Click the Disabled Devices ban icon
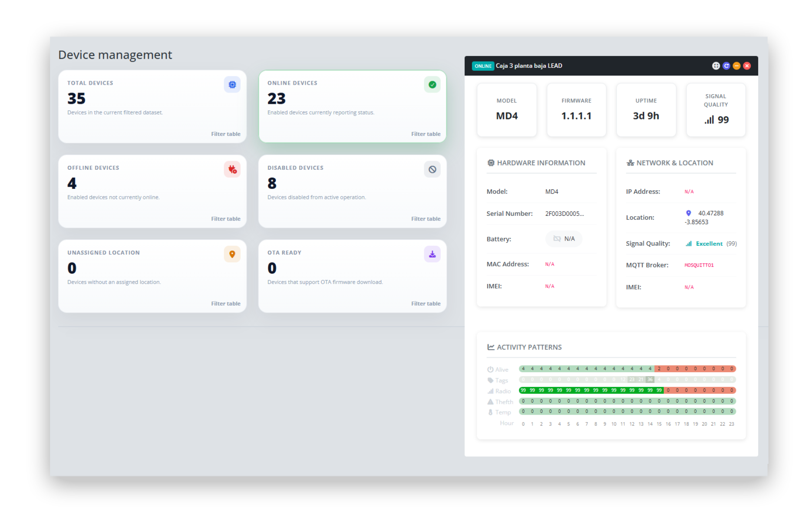 (432, 169)
